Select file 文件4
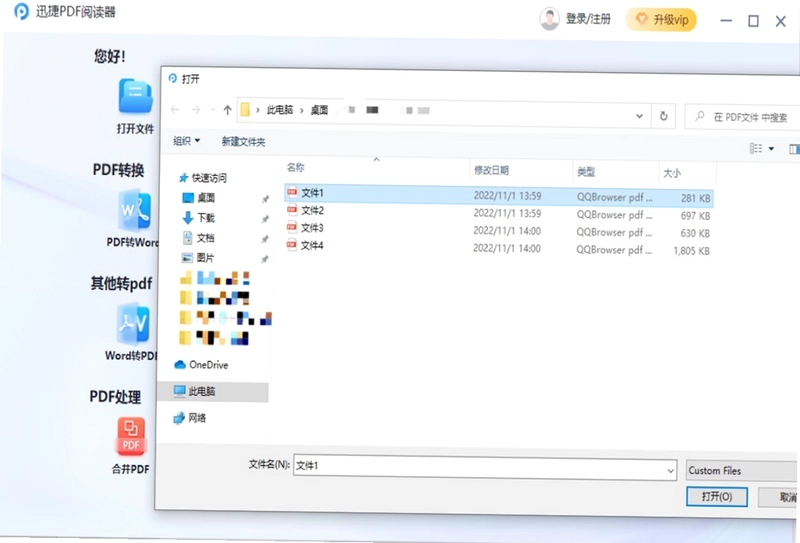This screenshot has width=800, height=543. [498, 248]
